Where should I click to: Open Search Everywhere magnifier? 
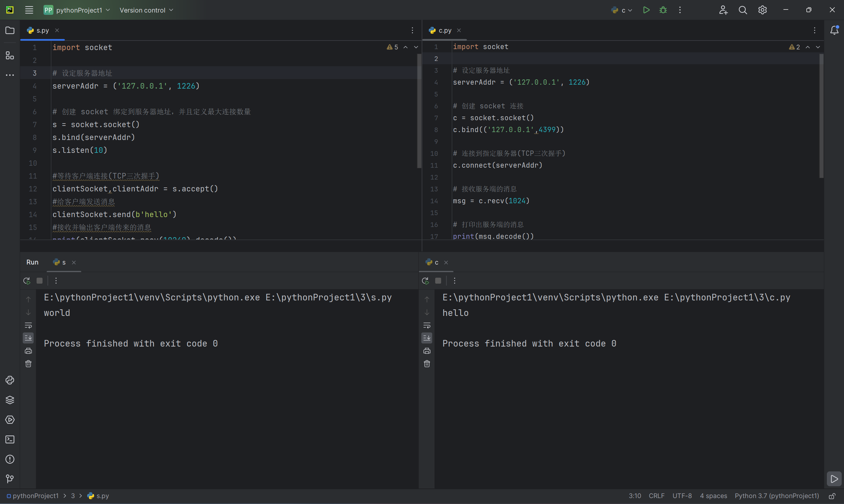(x=743, y=10)
